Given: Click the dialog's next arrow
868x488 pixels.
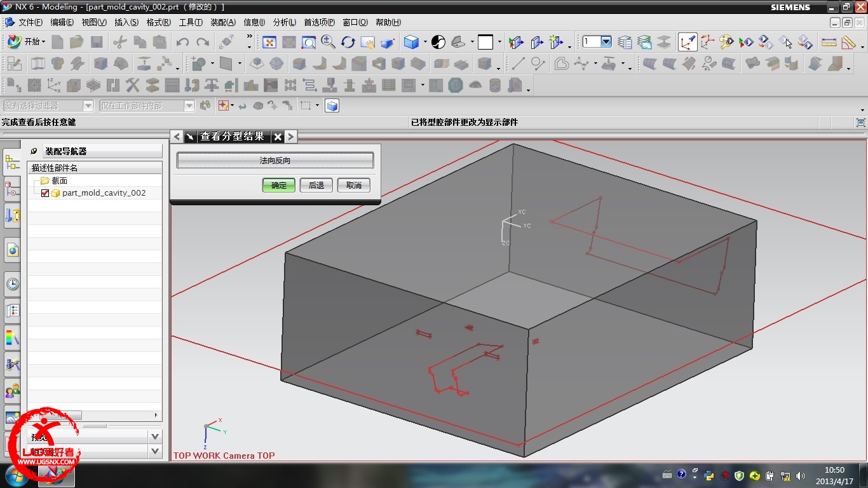Looking at the screenshot, I should click(290, 137).
